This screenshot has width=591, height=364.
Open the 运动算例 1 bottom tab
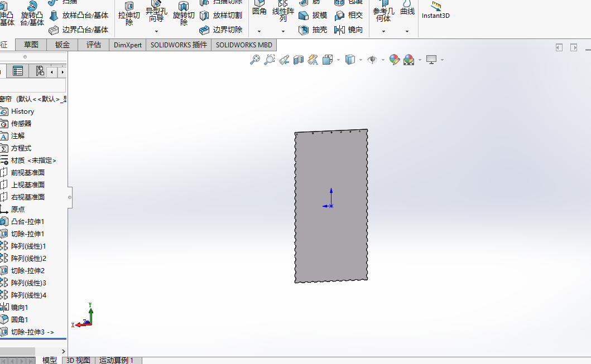tap(117, 360)
